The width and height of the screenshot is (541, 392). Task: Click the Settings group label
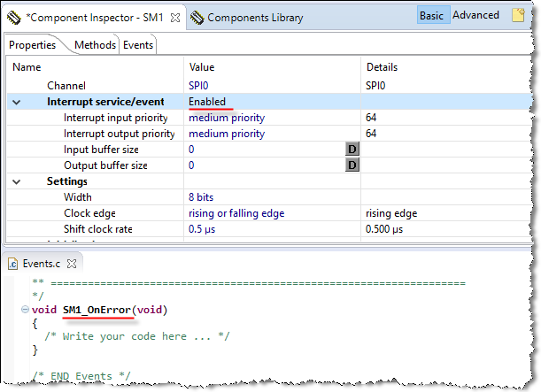(x=67, y=181)
